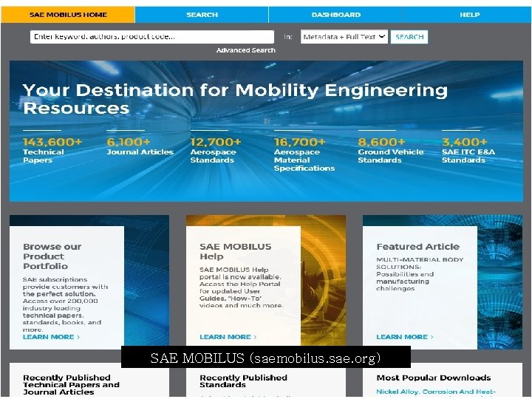Open the SAE MOBILUS HOME tab

coord(68,15)
